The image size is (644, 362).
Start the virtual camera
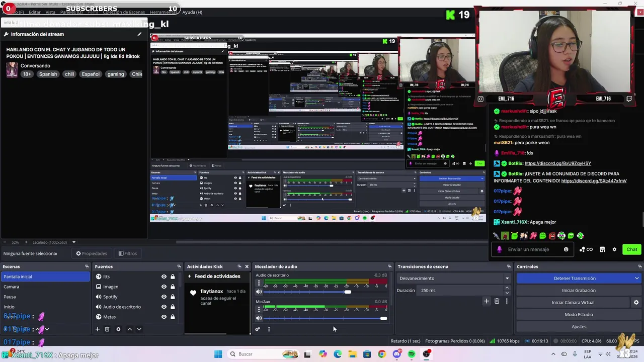pos(573,302)
